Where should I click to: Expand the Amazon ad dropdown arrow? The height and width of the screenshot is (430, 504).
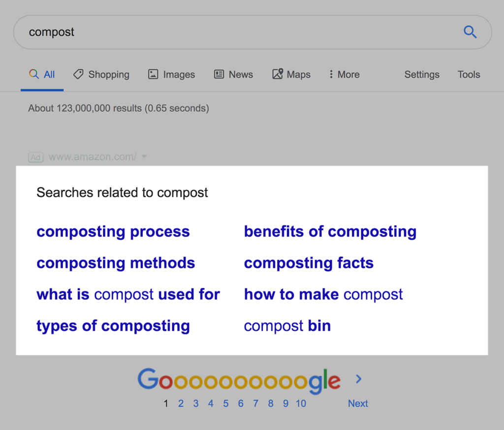click(144, 157)
